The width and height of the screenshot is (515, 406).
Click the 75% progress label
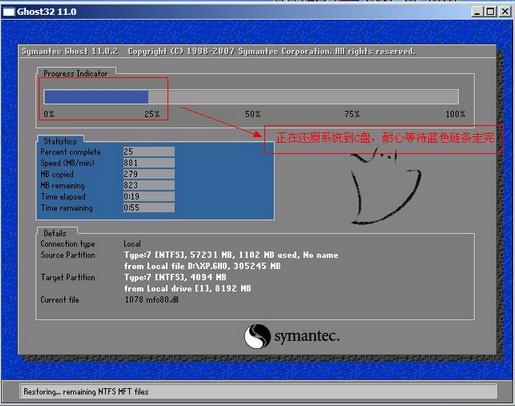(x=352, y=114)
